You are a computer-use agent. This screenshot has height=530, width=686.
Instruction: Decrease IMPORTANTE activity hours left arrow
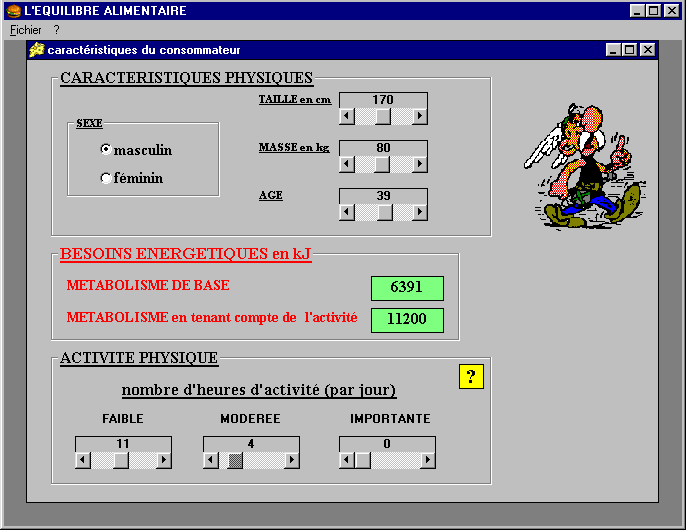tap(347, 460)
